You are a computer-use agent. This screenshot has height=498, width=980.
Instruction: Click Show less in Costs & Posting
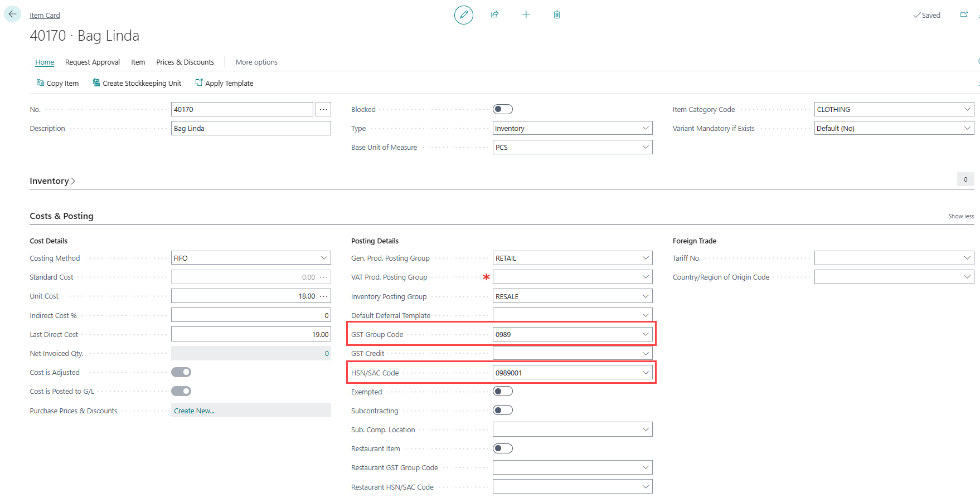[x=960, y=216]
